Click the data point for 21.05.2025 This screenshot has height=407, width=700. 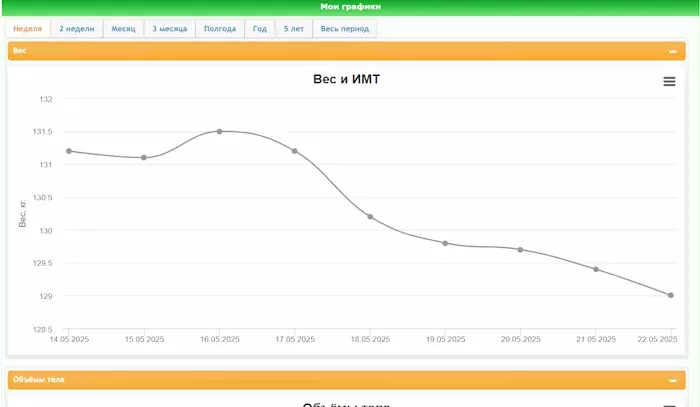(596, 269)
